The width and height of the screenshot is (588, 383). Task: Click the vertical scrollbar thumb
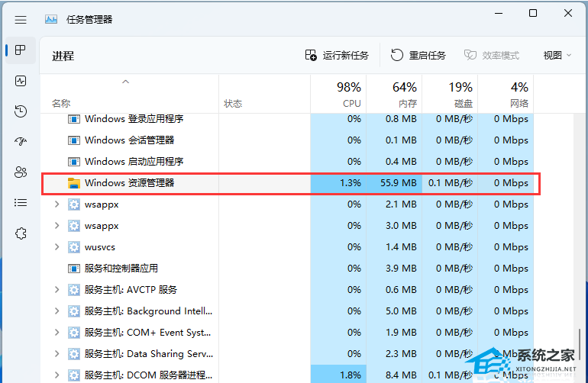[580, 343]
